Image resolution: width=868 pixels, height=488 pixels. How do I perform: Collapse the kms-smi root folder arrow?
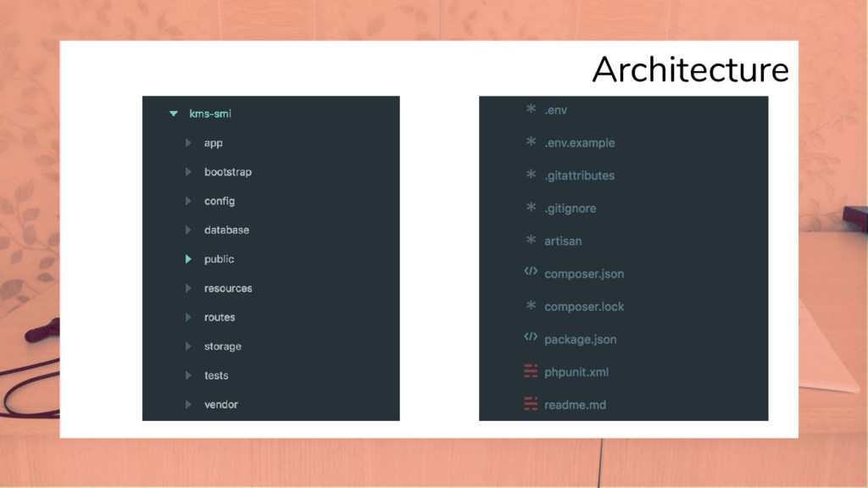click(173, 114)
